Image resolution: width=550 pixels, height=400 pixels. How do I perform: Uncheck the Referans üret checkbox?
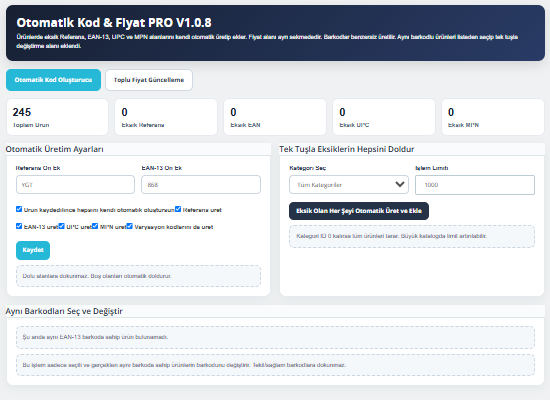(178, 209)
